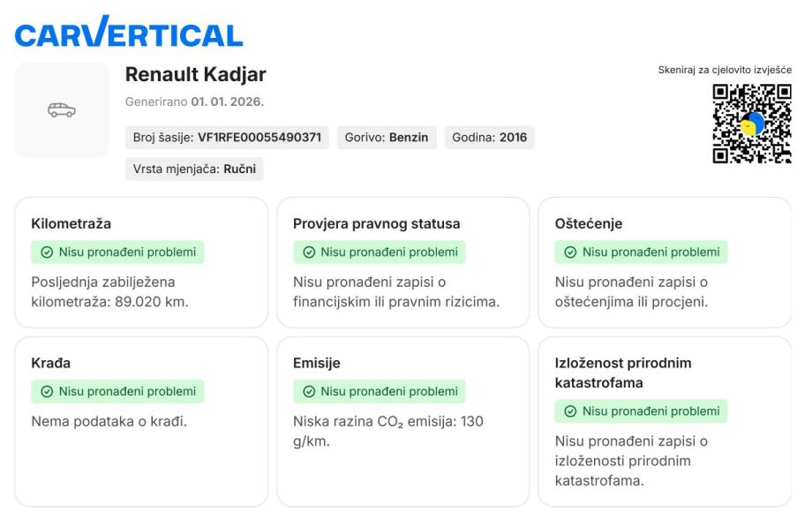
Task: Select the Gorivo: Benzin chip
Action: pyautogui.click(x=387, y=138)
